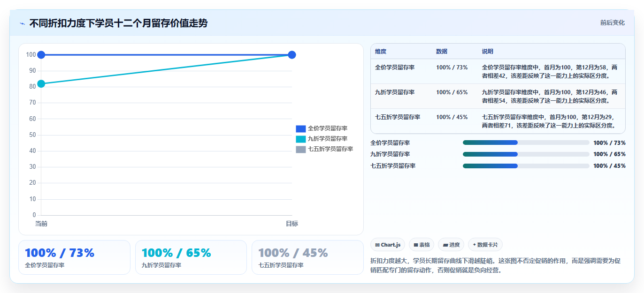Viewport: 644px width, 293px height.
Task: Click the blue data point at 当前
Action: 41,55
